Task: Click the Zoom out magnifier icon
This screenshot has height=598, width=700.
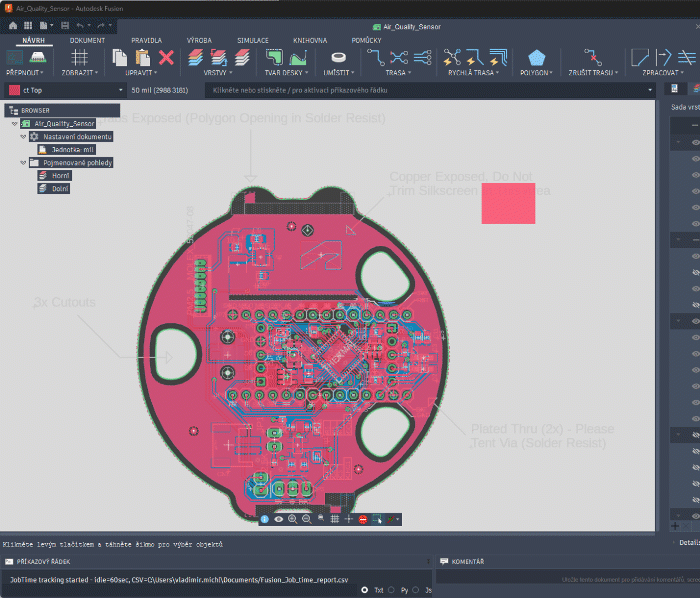Action: (306, 519)
